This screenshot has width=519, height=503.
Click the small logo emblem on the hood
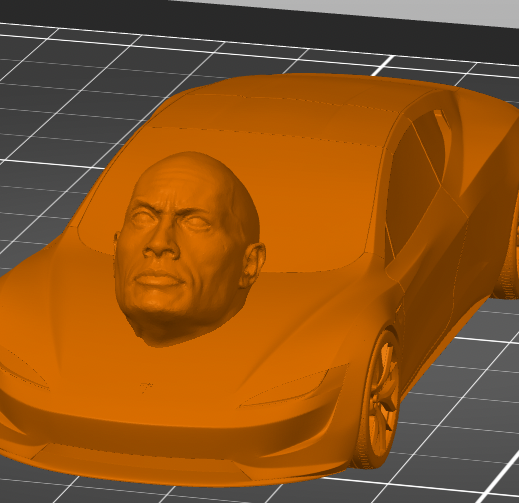coord(146,387)
